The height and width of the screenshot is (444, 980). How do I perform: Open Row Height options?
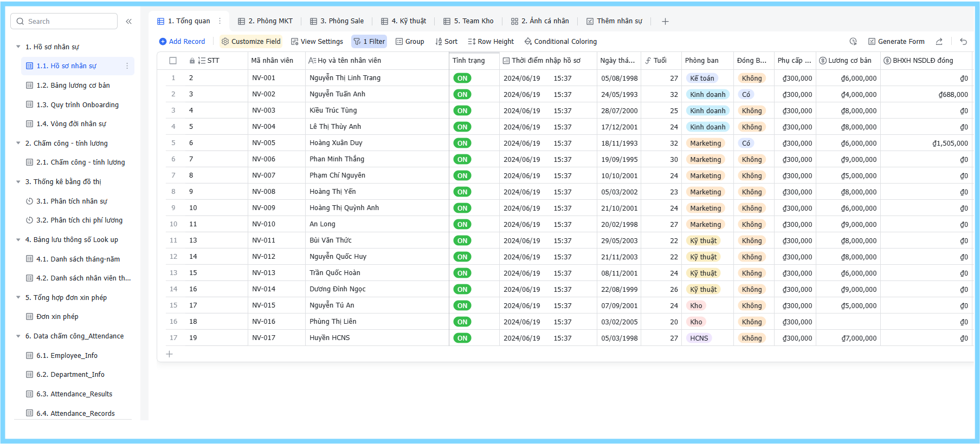(x=491, y=42)
